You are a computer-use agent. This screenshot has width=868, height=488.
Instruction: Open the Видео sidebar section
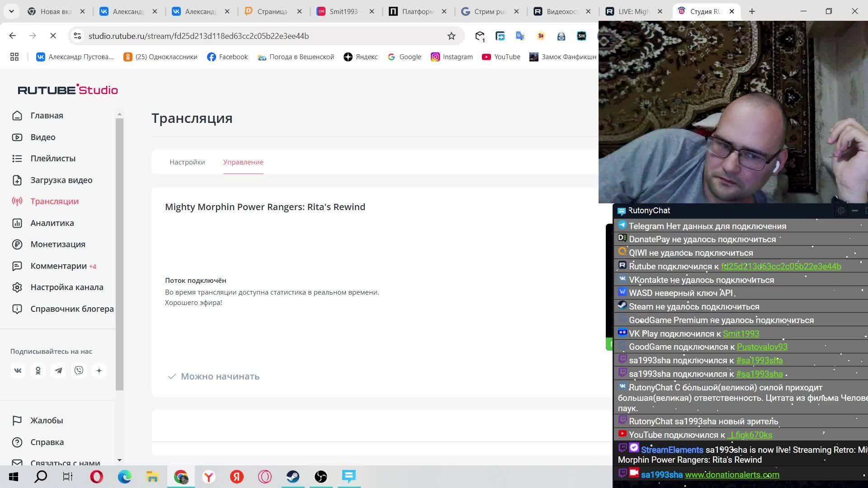(x=42, y=137)
